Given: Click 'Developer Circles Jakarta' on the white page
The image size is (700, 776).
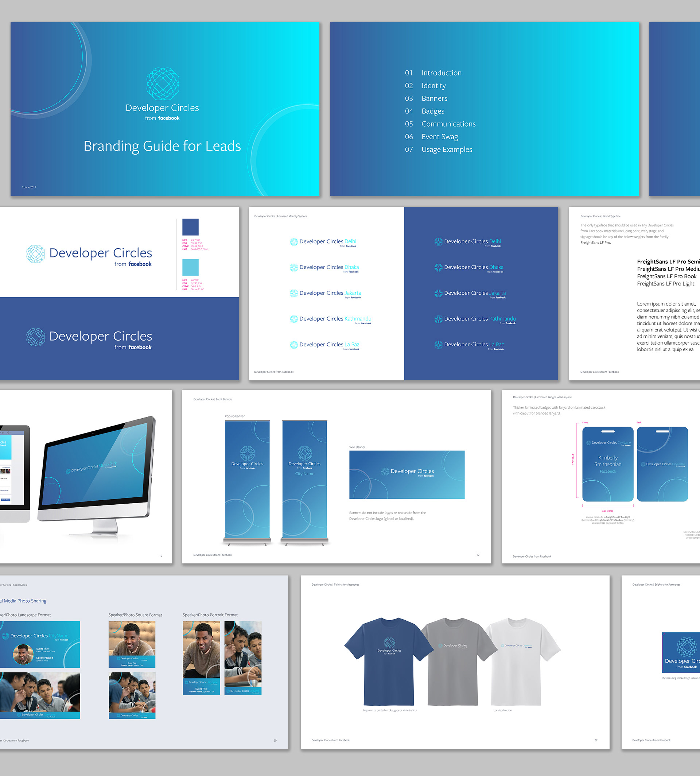Looking at the screenshot, I should pyautogui.click(x=325, y=294).
